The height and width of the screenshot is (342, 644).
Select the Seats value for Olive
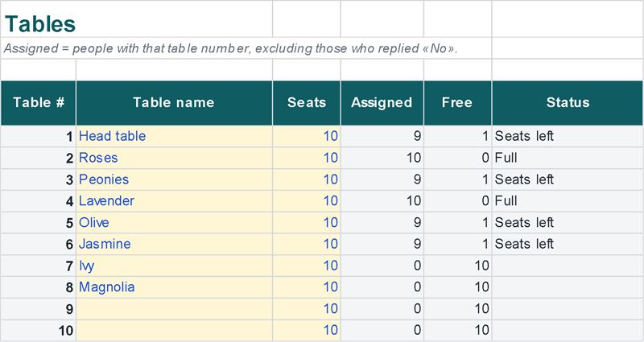307,223
